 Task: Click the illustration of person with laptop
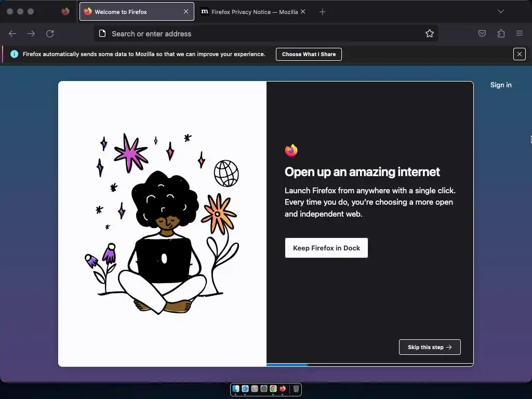point(162,224)
